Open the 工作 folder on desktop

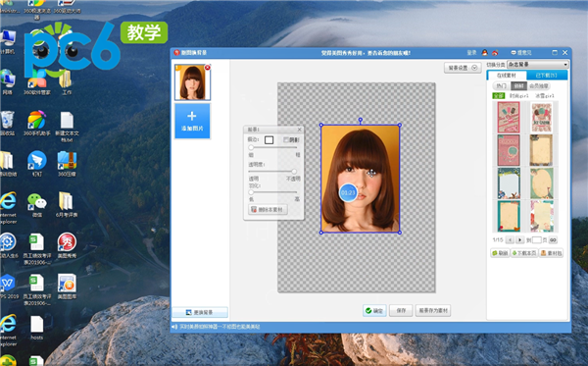[66, 81]
